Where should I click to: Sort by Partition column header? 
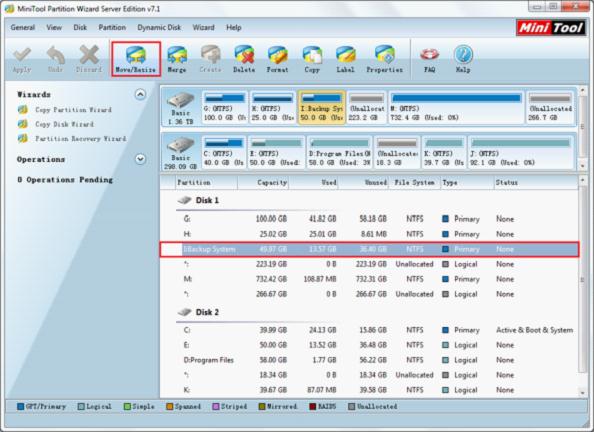206,182
